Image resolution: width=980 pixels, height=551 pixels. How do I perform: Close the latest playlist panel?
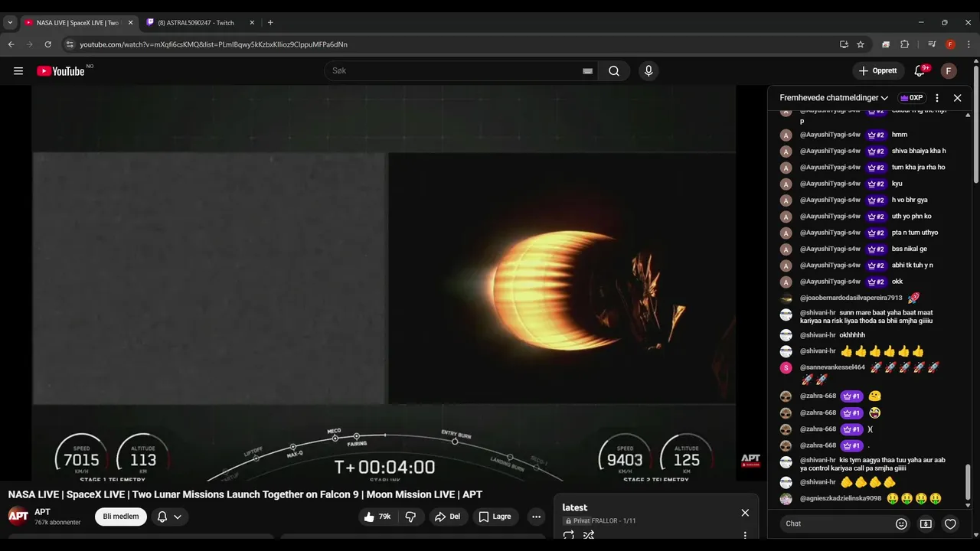point(745,513)
